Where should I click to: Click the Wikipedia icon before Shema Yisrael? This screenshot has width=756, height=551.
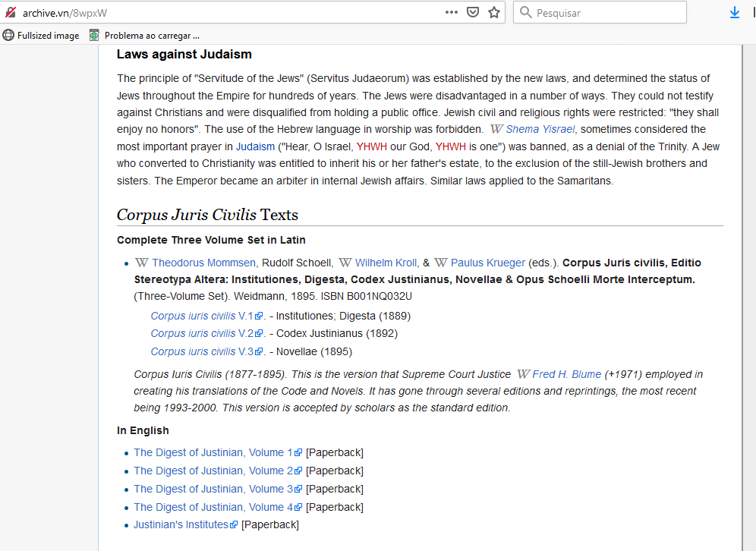(x=496, y=129)
